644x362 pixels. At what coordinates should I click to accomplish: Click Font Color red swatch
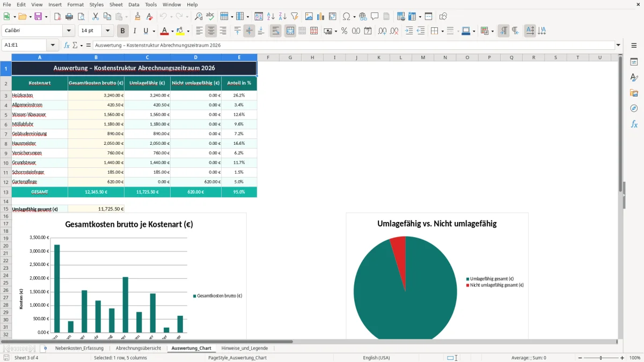(x=165, y=31)
